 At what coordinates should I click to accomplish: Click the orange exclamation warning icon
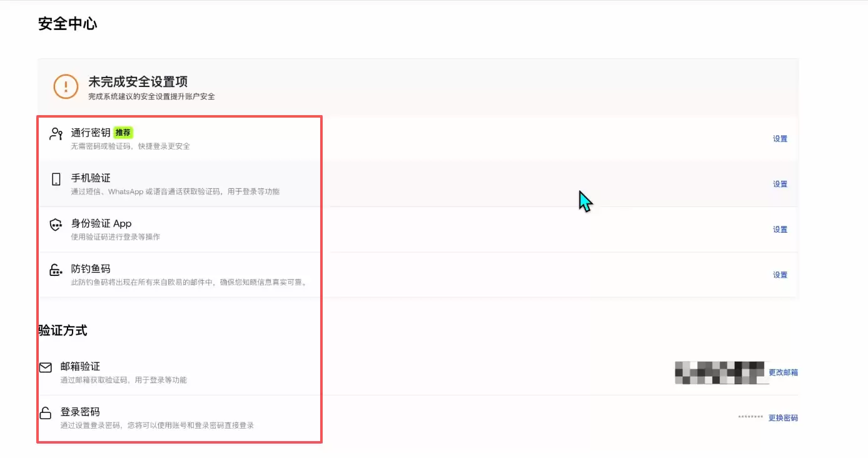click(65, 86)
